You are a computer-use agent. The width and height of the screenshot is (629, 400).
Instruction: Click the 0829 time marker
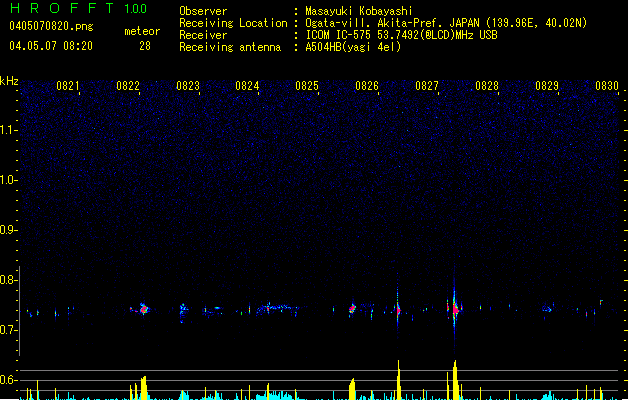point(547,86)
